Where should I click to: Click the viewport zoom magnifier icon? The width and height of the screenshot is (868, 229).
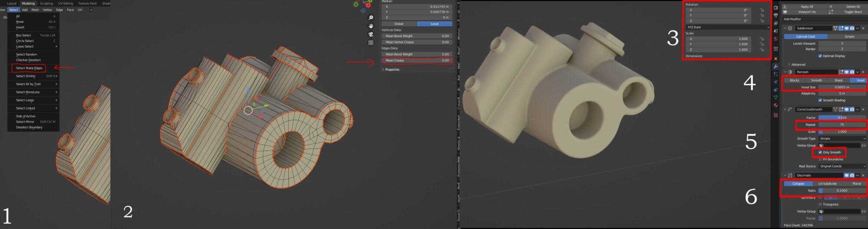pyautogui.click(x=371, y=18)
